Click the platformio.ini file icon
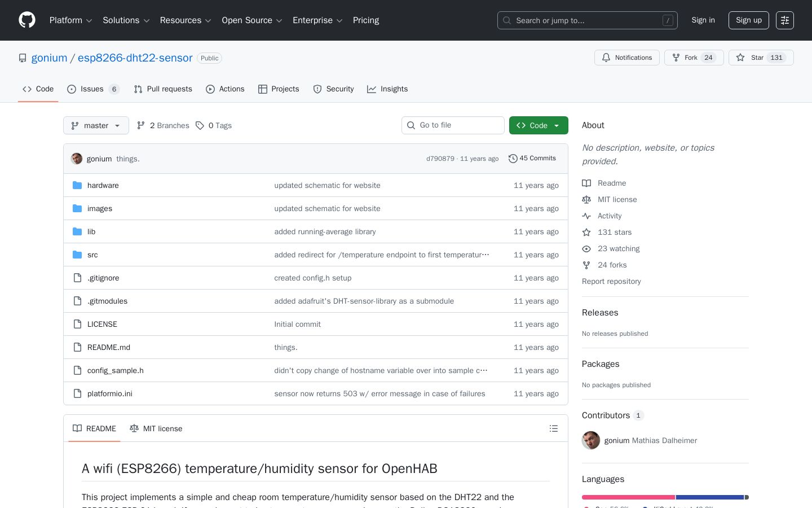The image size is (812, 508). tap(77, 393)
